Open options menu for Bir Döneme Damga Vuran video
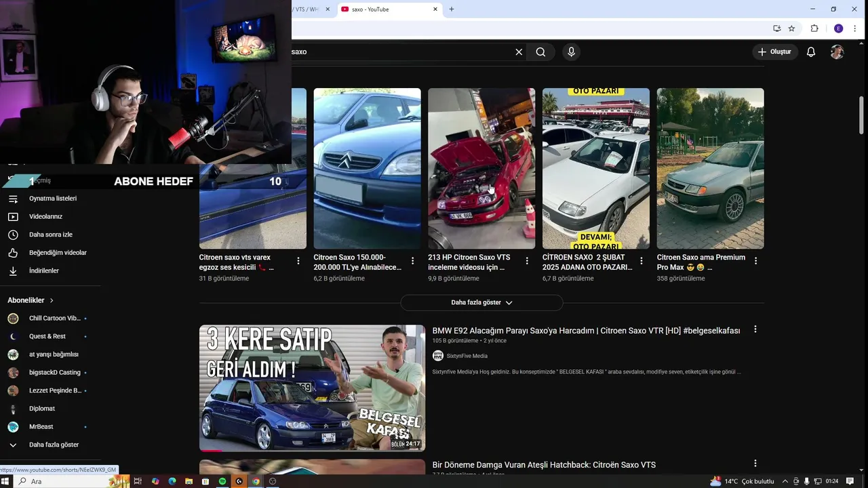Image resolution: width=868 pixels, height=488 pixels. click(755, 464)
